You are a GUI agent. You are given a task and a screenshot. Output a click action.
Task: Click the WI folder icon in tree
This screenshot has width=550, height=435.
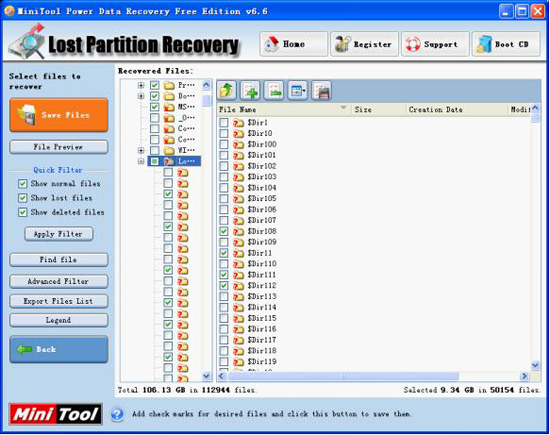pyautogui.click(x=169, y=150)
